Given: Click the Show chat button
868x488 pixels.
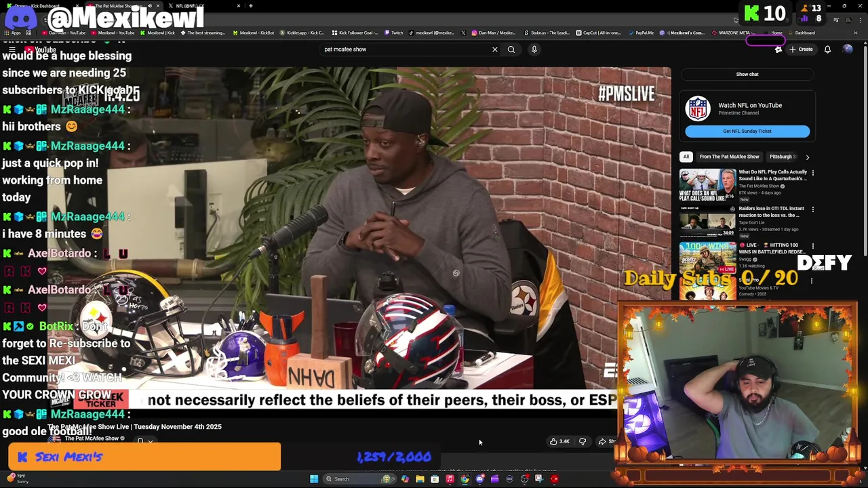Looking at the screenshot, I should tap(747, 74).
